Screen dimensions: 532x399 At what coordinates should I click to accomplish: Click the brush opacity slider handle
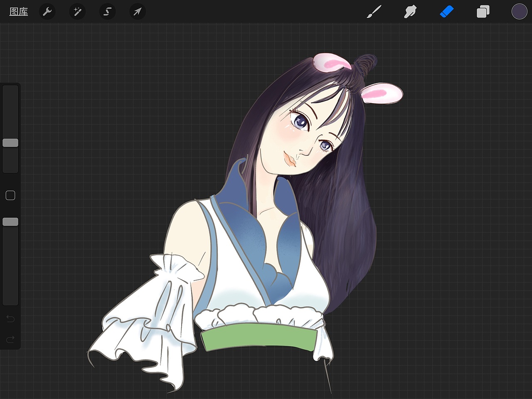pyautogui.click(x=10, y=222)
